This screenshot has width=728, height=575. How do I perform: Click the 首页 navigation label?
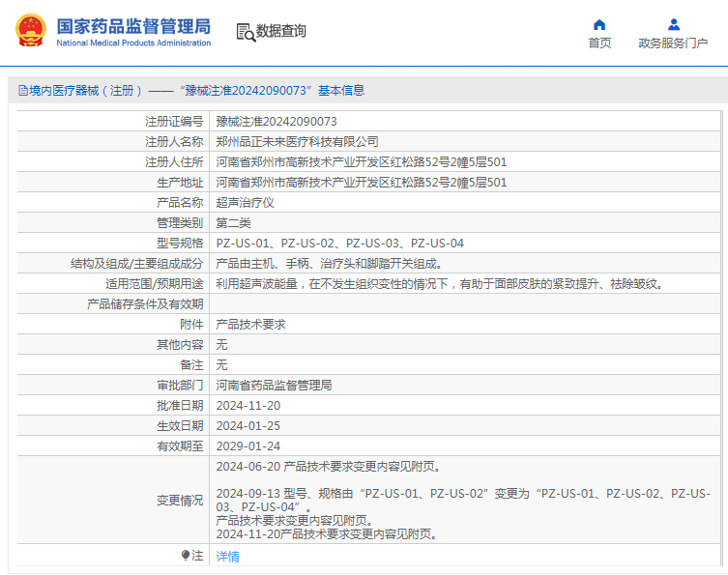pos(599,43)
